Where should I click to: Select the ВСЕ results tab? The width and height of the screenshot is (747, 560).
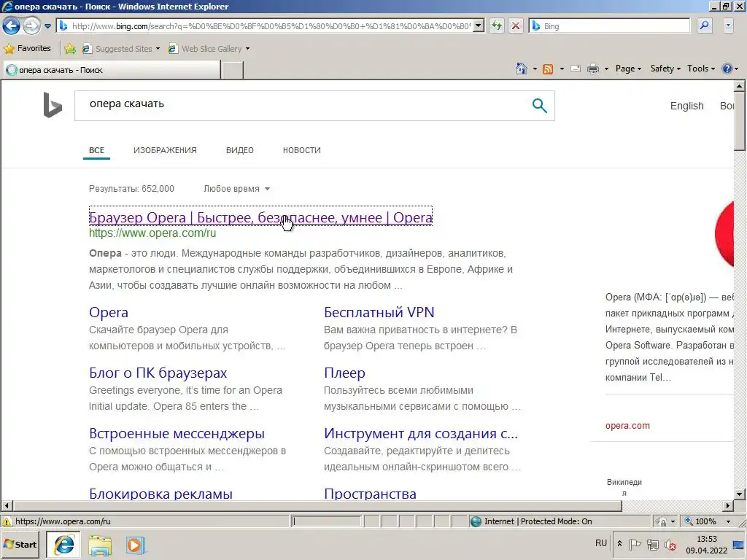point(96,150)
